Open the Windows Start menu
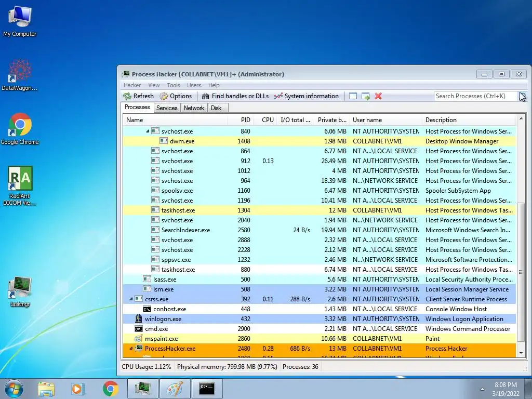 point(14,389)
